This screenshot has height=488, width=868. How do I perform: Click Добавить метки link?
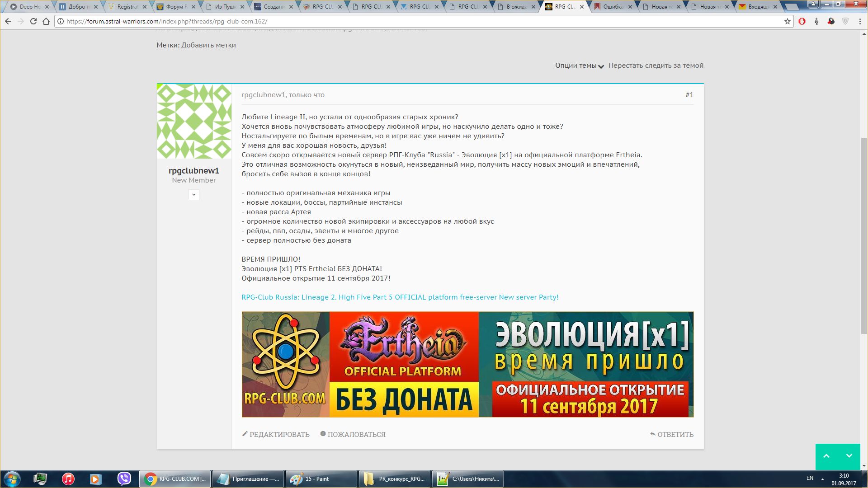click(x=208, y=45)
